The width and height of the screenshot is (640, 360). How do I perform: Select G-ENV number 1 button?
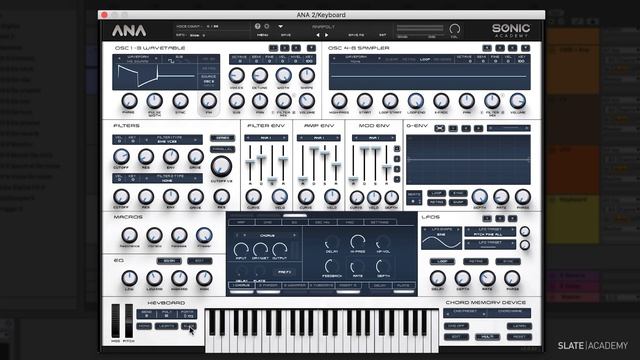coord(453,128)
